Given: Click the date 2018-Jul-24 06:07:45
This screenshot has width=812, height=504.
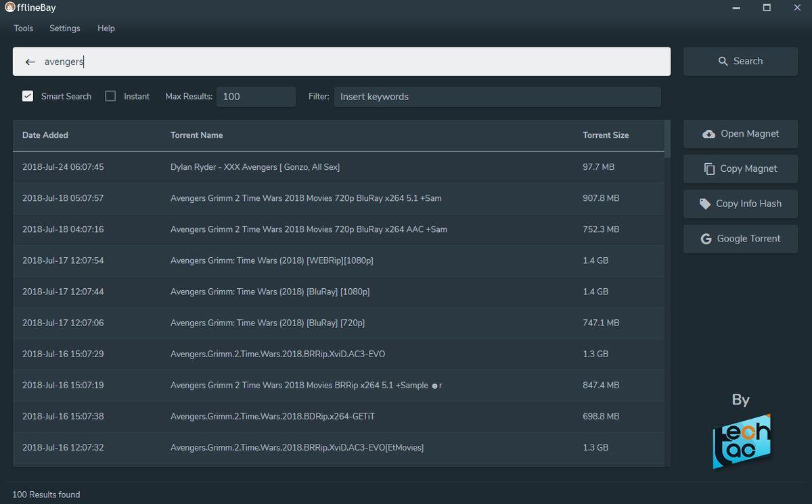Looking at the screenshot, I should pos(63,167).
